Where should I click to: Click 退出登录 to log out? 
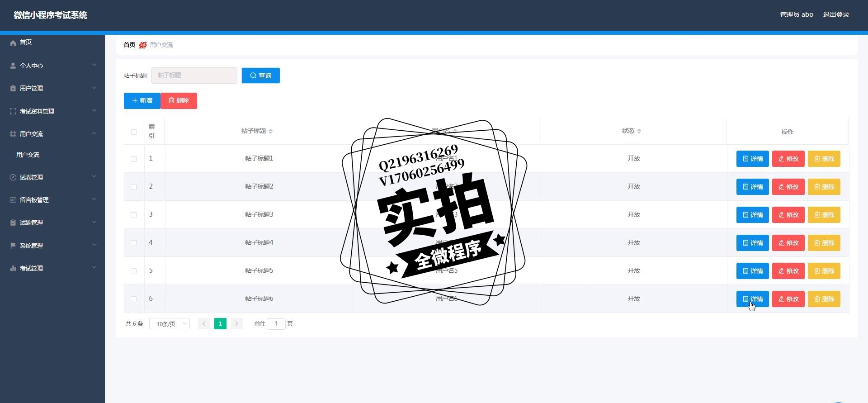click(x=836, y=15)
